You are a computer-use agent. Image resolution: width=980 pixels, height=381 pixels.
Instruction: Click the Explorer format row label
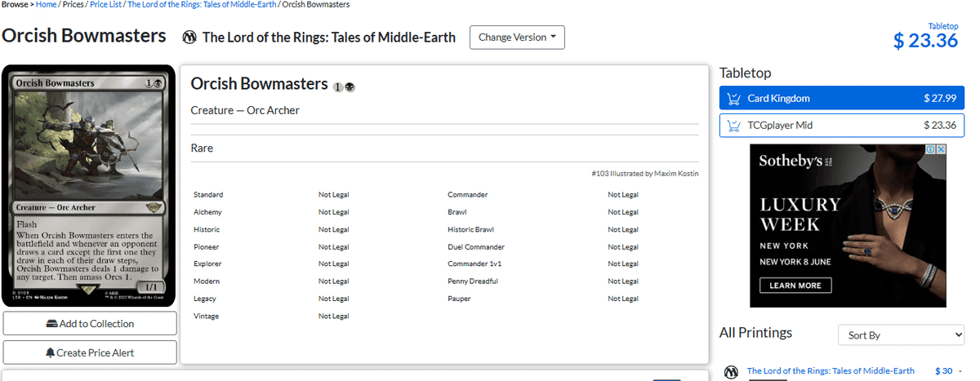pos(207,264)
